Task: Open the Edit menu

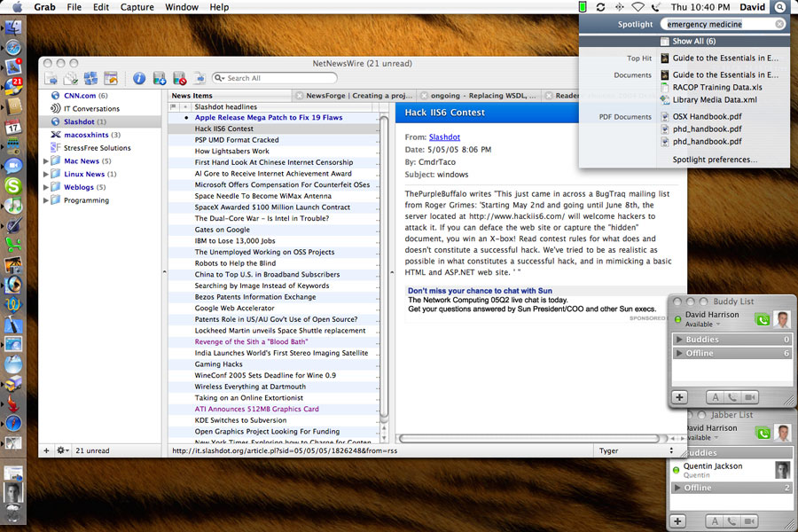Action: [101, 7]
